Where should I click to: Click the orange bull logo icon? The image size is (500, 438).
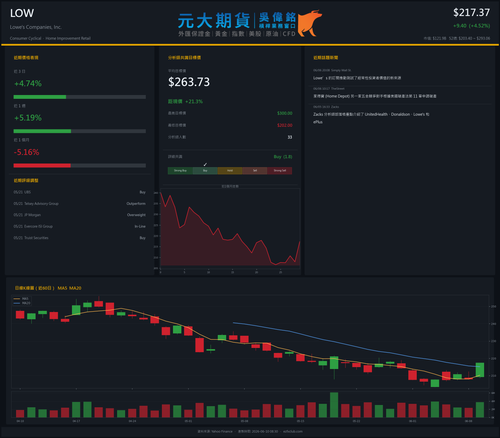[309, 23]
